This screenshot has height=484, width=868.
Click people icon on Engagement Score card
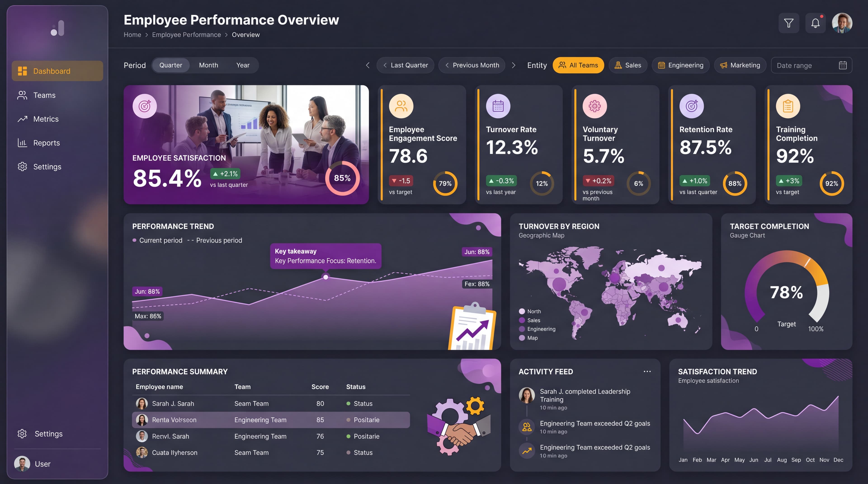tap(401, 106)
